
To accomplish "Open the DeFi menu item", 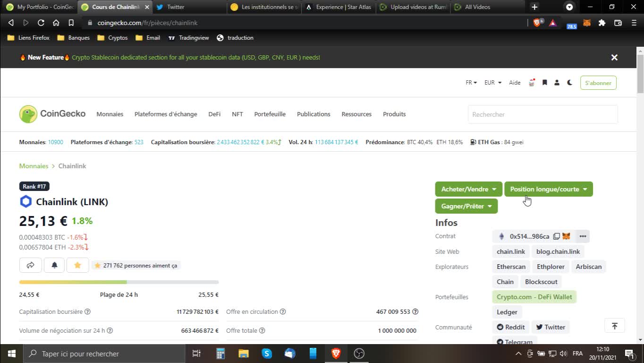I will 214,114.
